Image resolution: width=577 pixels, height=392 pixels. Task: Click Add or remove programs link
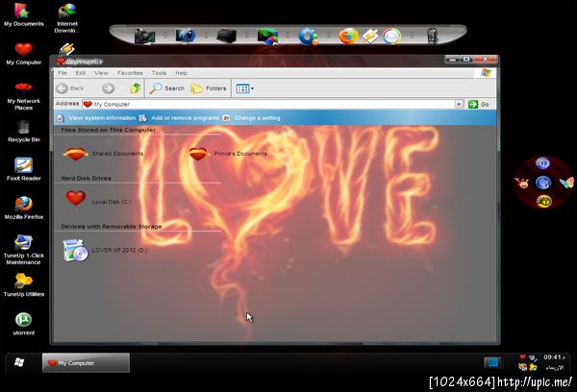(179, 117)
